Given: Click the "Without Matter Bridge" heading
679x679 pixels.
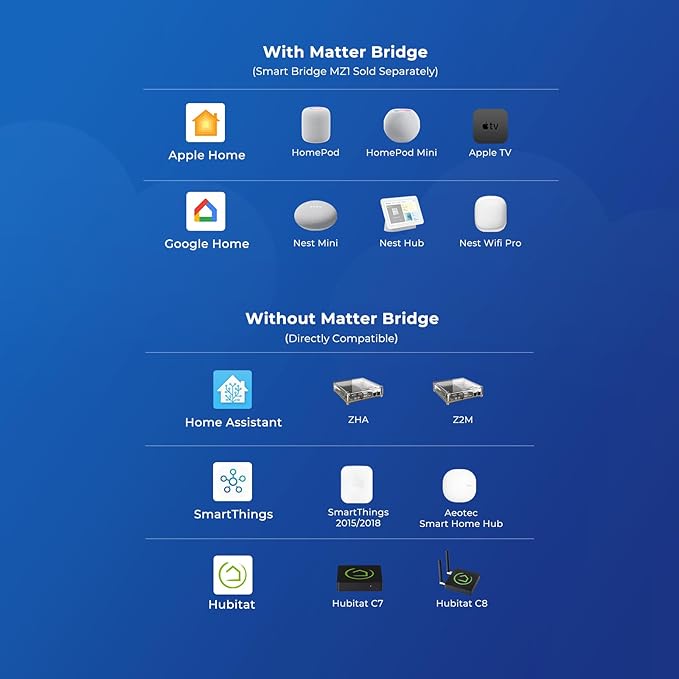Looking at the screenshot, I should (342, 318).
